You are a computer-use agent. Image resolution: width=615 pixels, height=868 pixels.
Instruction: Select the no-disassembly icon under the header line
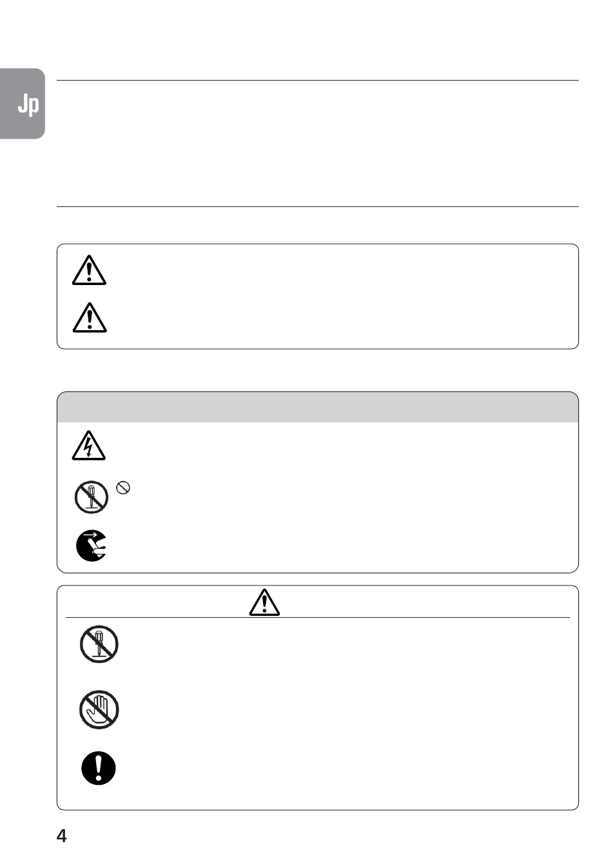coord(99,644)
